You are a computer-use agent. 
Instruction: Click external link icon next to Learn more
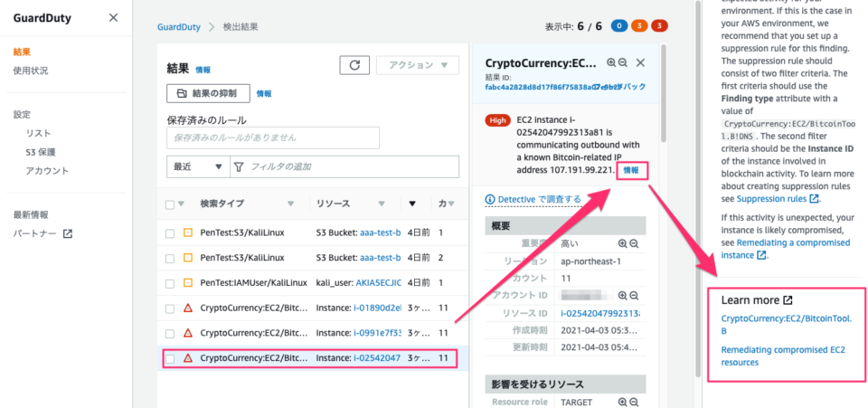tap(788, 300)
